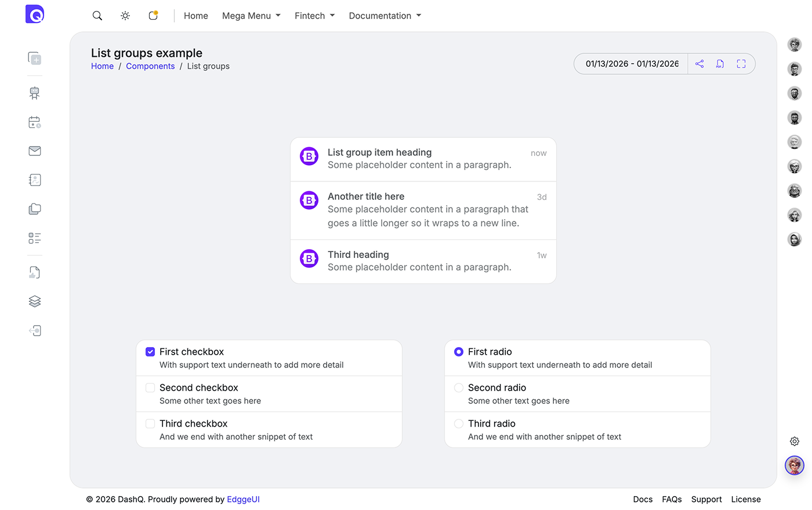Open the Fintech dropdown menu

tap(314, 16)
